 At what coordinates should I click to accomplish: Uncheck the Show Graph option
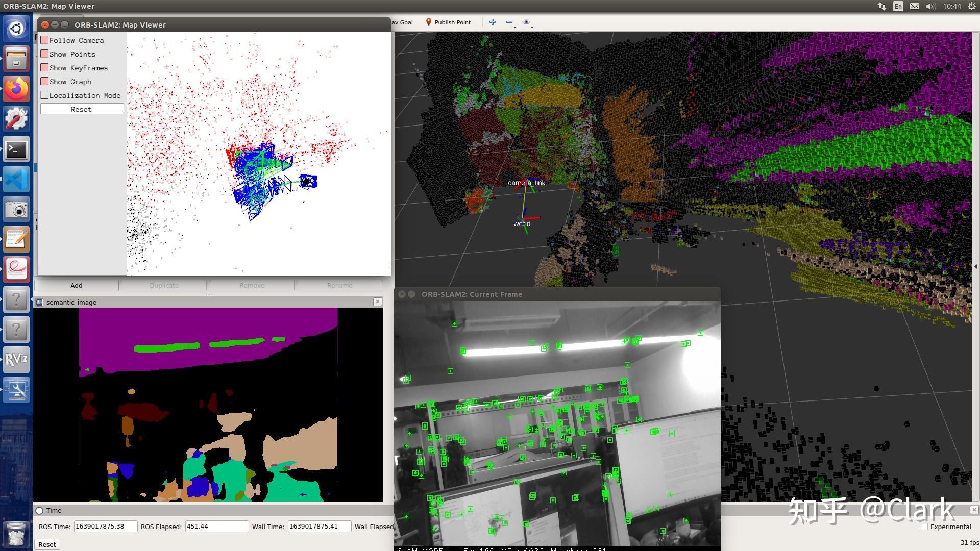click(x=45, y=82)
